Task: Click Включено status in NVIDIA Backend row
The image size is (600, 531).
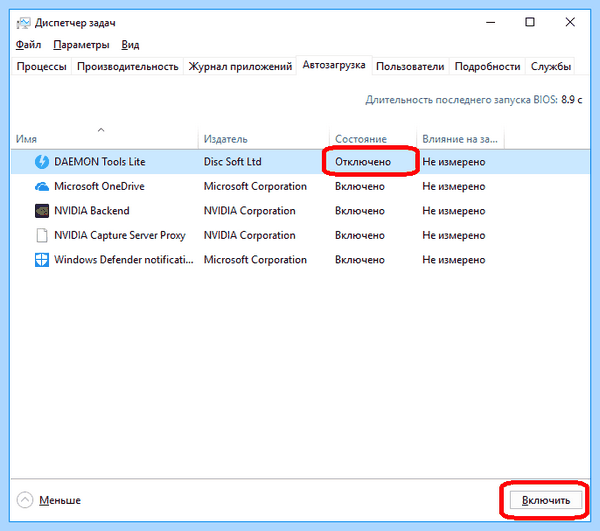Action: [x=360, y=211]
